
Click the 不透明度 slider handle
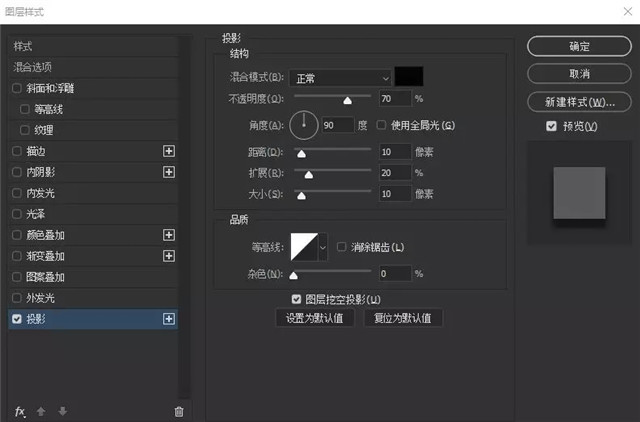point(347,100)
